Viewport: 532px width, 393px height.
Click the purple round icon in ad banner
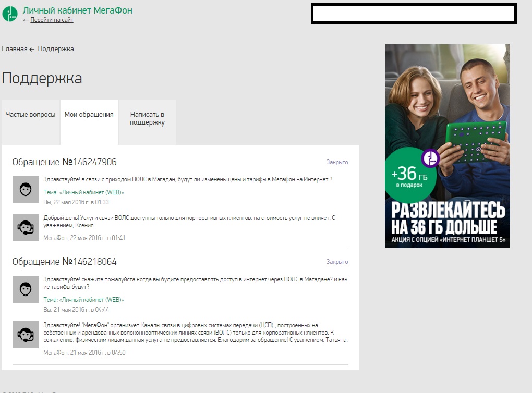431,158
